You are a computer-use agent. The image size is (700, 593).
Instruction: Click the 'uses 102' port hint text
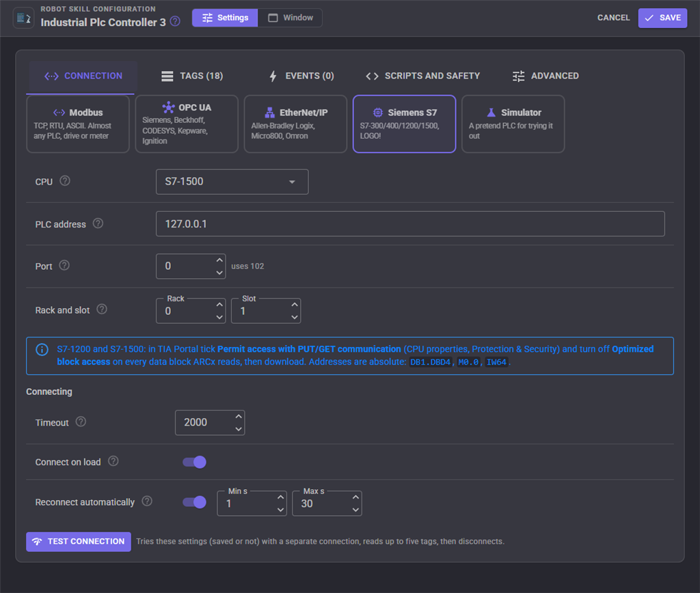click(247, 266)
